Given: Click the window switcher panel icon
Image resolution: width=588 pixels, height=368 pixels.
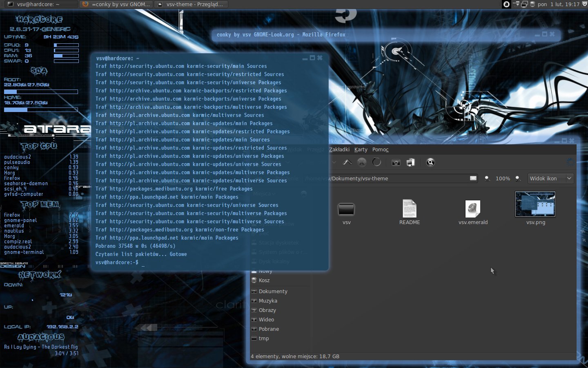Looking at the screenshot, I should tap(524, 4).
